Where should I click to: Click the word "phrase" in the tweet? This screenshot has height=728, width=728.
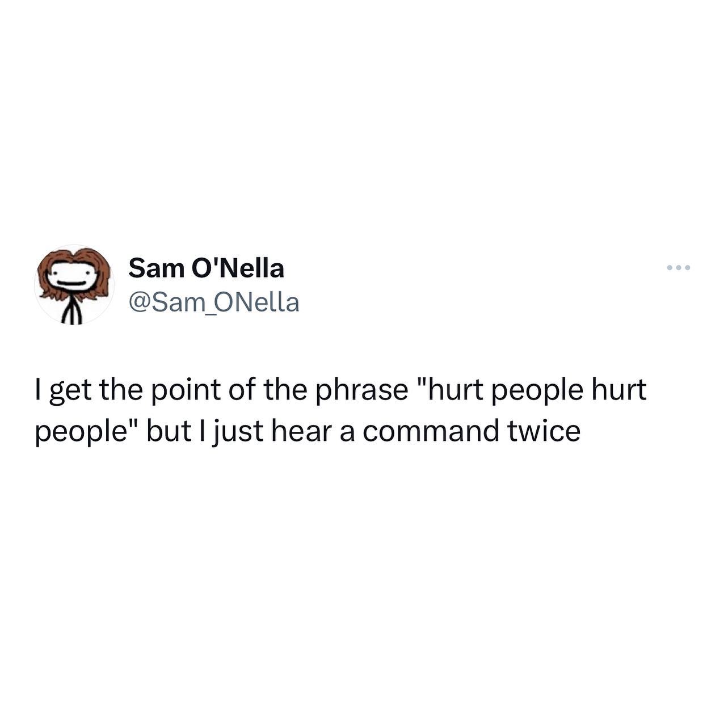(362, 392)
